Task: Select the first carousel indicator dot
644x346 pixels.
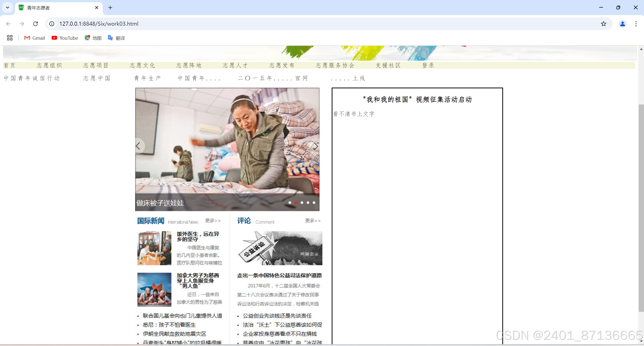Action: [x=290, y=203]
